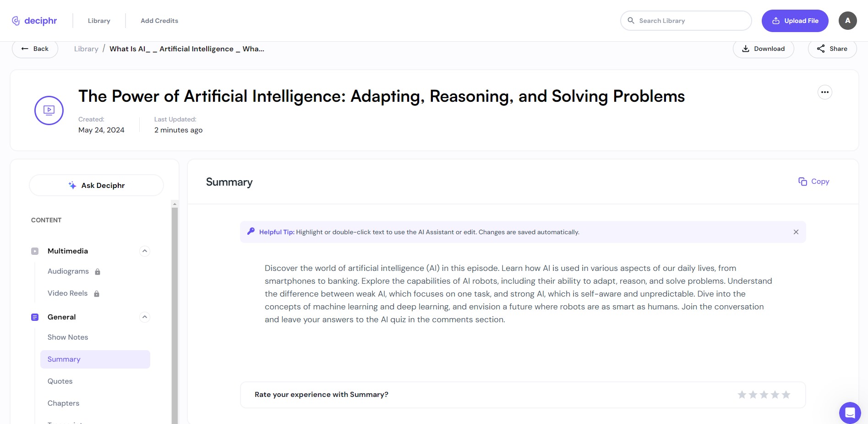
Task: Click the Download button
Action: 764,49
